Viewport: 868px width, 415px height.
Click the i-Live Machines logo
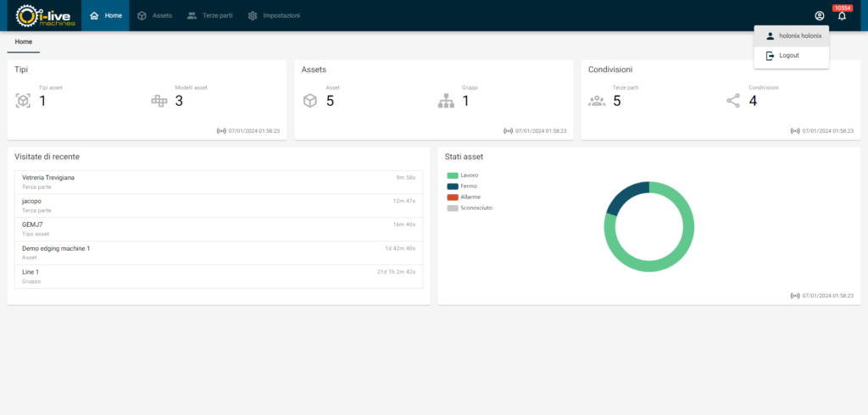pos(47,16)
